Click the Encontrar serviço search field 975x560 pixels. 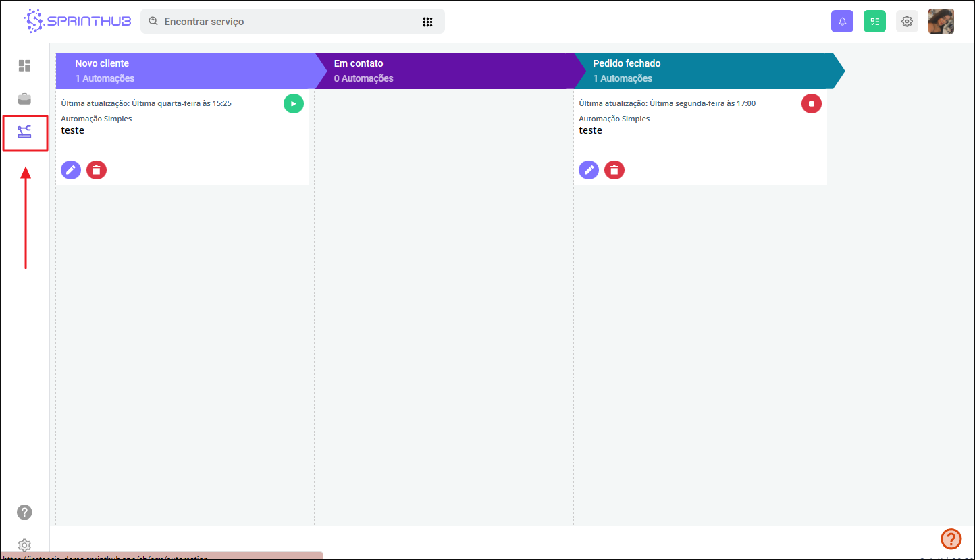pos(284,22)
